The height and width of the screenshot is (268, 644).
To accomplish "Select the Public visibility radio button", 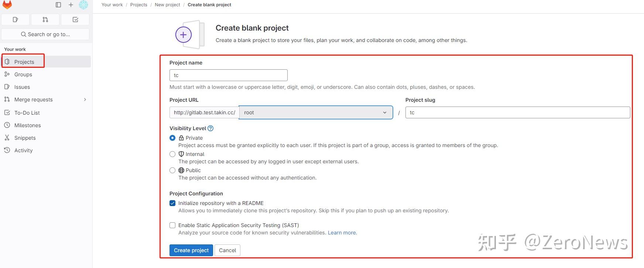I will 172,170.
